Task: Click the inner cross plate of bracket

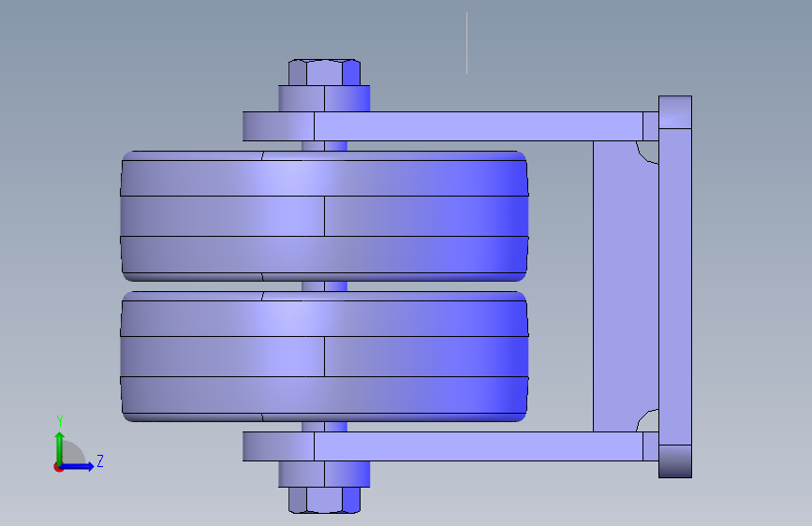Action: (x=626, y=286)
